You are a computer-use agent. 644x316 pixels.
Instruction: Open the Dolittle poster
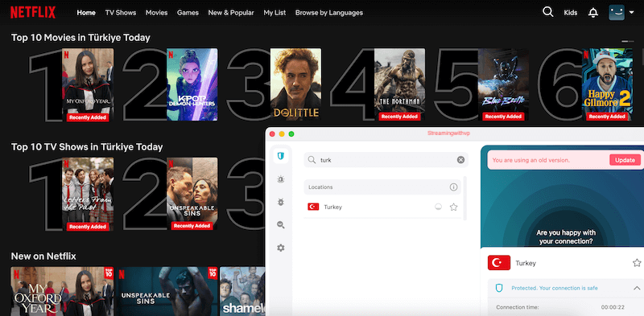point(295,85)
